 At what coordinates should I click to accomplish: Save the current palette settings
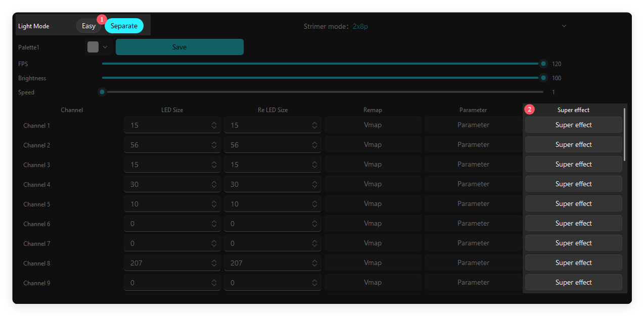(x=179, y=47)
